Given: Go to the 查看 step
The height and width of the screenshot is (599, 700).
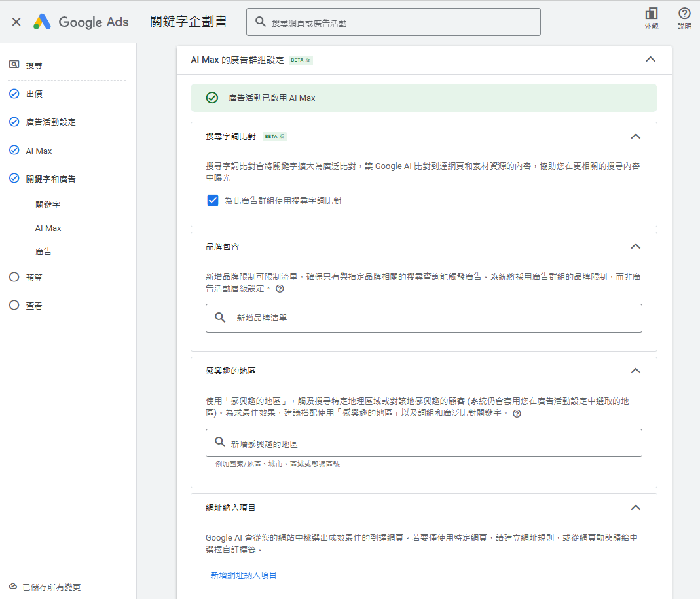Looking at the screenshot, I should [34, 306].
